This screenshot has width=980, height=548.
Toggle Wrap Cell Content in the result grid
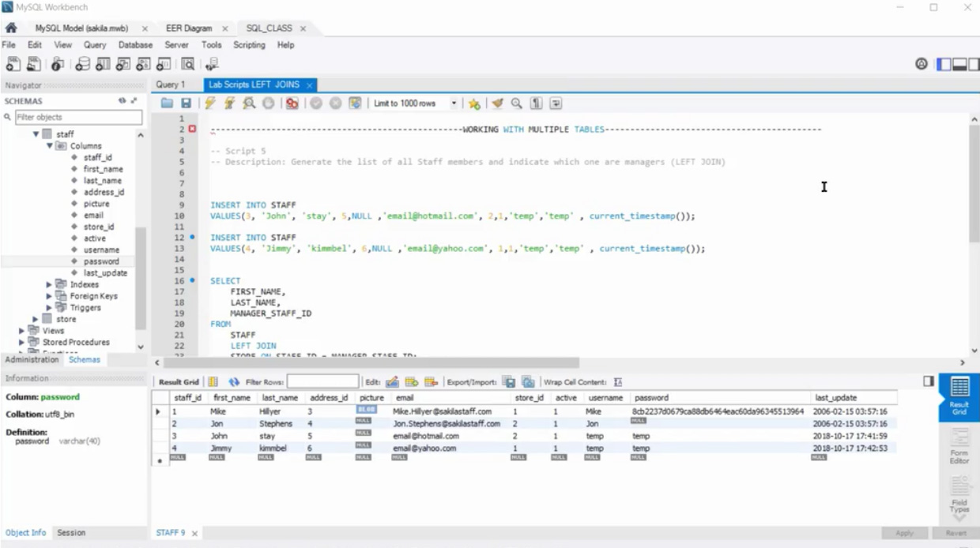click(618, 382)
